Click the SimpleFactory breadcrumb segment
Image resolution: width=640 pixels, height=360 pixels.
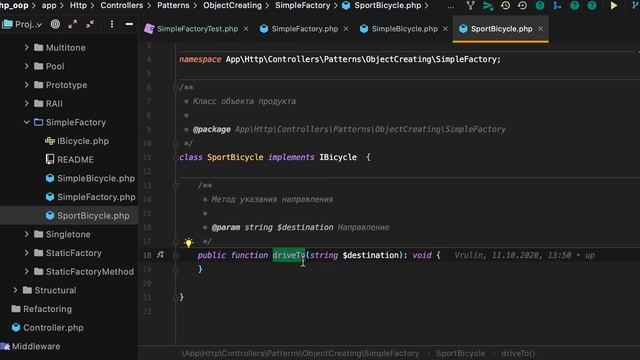[x=302, y=6]
